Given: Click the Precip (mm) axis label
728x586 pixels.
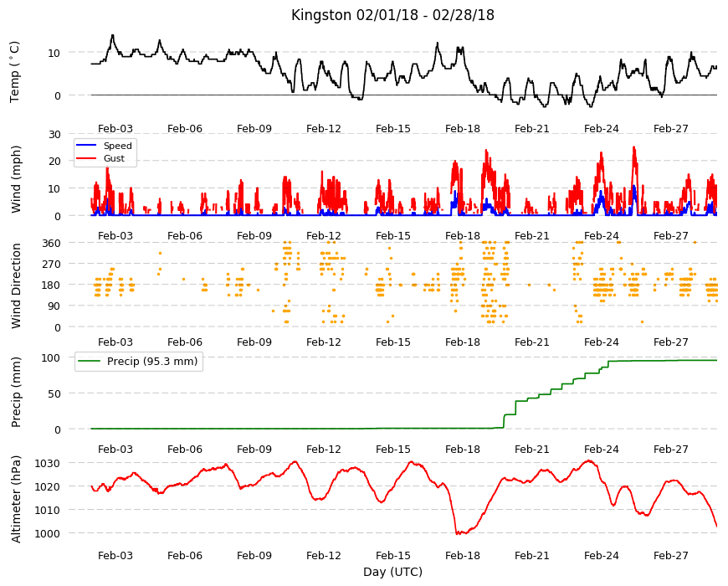Looking at the screenshot, I should (16, 392).
